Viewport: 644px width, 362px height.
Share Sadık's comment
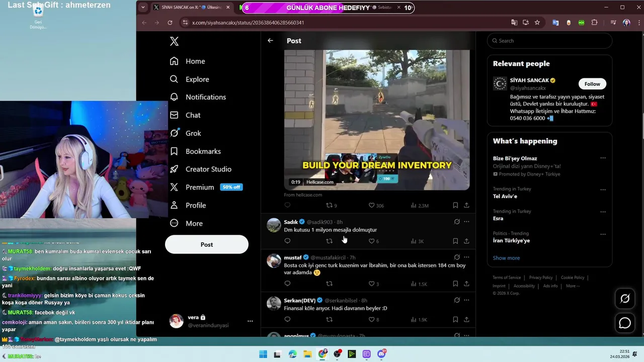466,241
